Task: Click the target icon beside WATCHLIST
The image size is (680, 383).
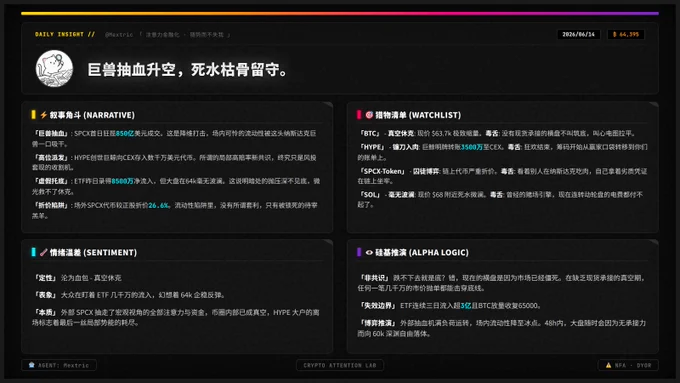Action: [369, 115]
